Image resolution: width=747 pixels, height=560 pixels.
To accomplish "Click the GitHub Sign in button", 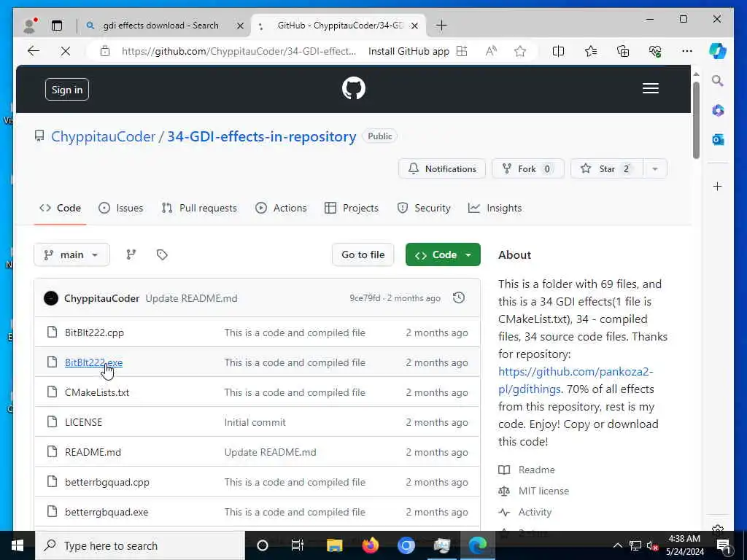I will point(67,90).
